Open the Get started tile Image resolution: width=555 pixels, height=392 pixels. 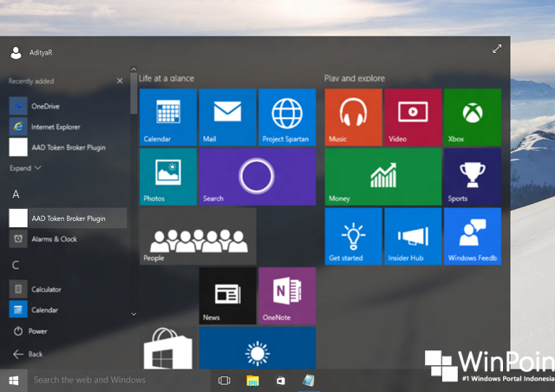353,236
